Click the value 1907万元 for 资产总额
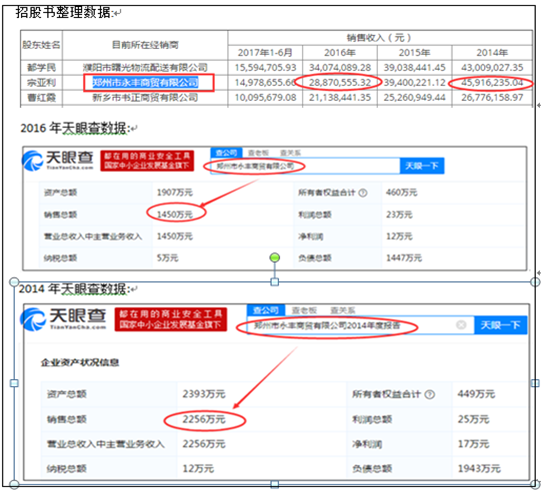The image size is (541, 490). click(x=175, y=193)
